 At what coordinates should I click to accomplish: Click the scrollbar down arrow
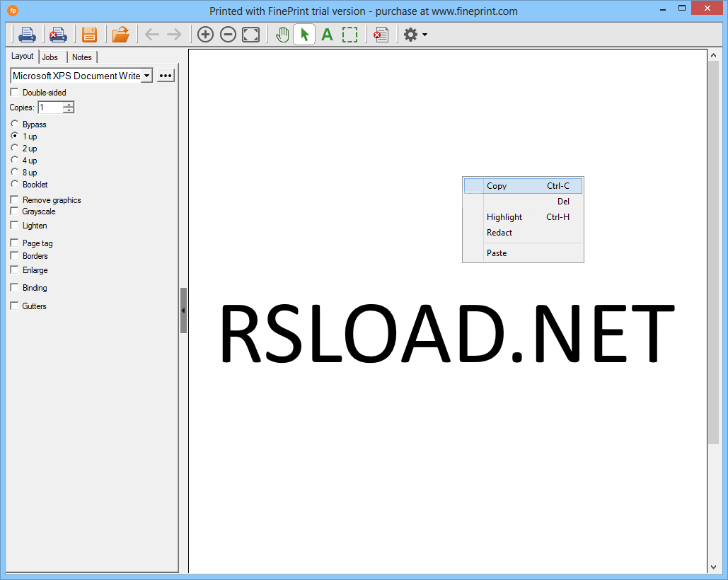[714, 567]
